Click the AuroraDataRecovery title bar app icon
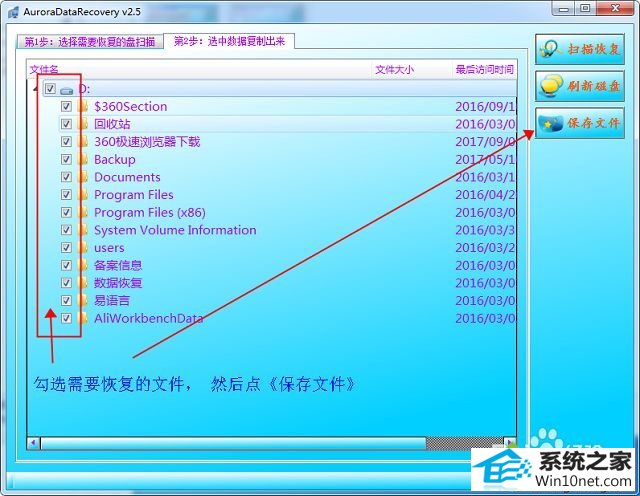The height and width of the screenshot is (496, 640). (13, 12)
